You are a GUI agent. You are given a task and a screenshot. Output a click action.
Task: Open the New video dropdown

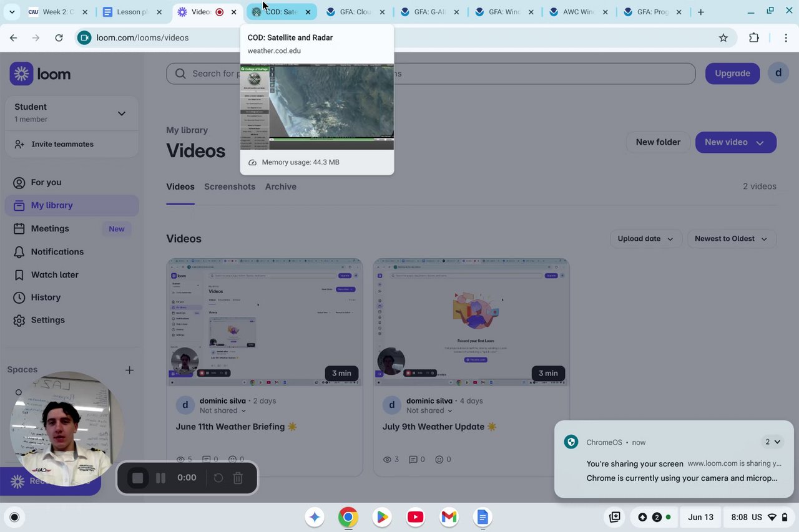[x=736, y=142]
